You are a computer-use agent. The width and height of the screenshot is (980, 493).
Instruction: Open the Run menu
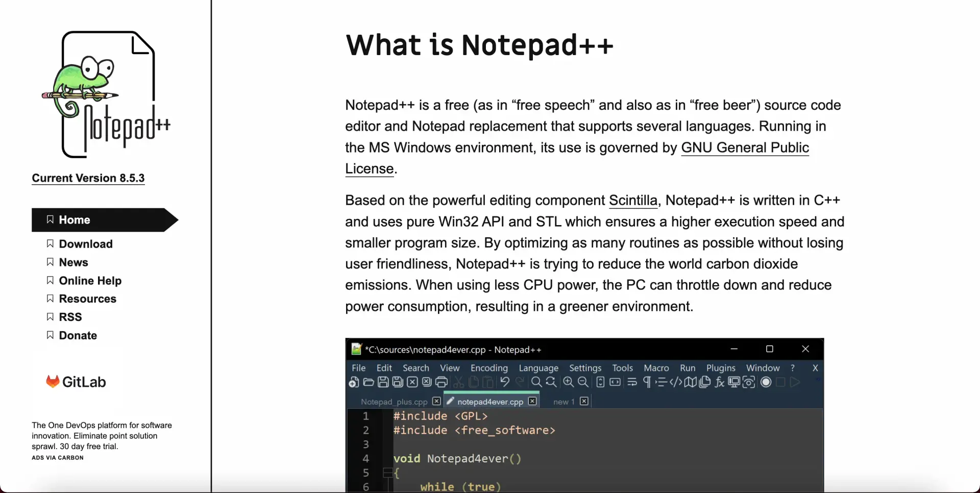click(688, 368)
